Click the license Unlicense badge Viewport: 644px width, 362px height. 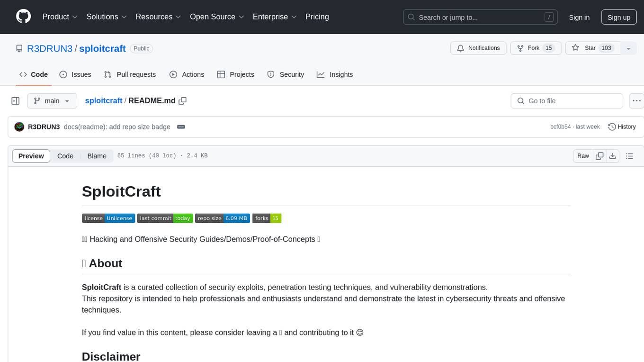(x=108, y=218)
